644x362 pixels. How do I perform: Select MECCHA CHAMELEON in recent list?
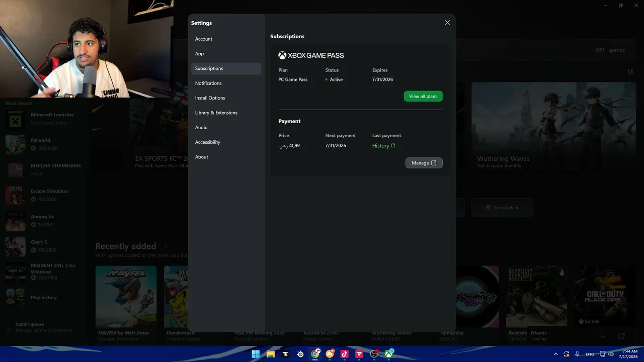click(43, 169)
